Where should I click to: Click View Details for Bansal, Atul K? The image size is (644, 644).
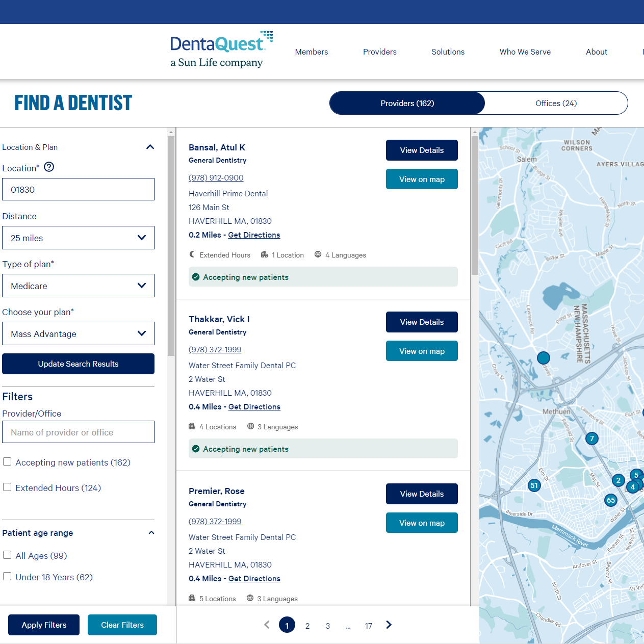point(421,150)
